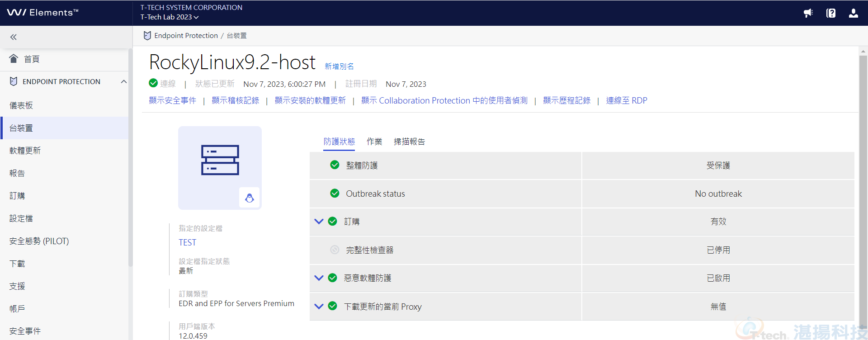Image resolution: width=868 pixels, height=340 pixels.
Task: Open the help question mark icon
Action: (x=831, y=13)
